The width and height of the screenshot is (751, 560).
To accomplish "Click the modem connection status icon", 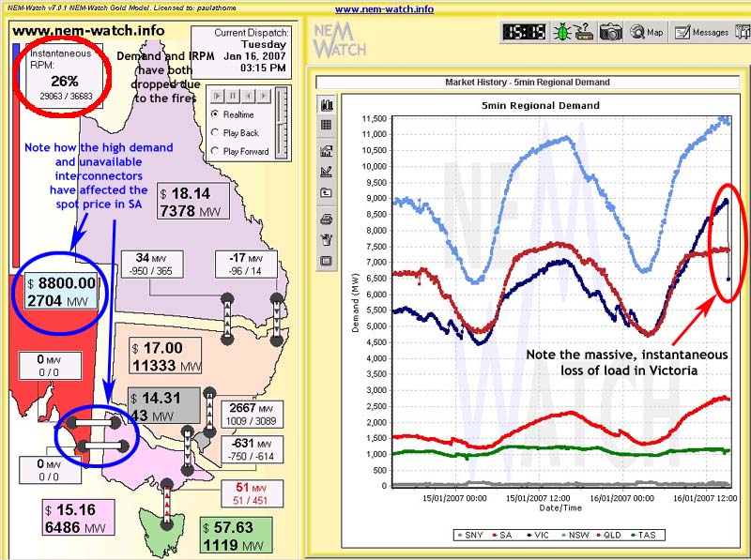I will (584, 33).
